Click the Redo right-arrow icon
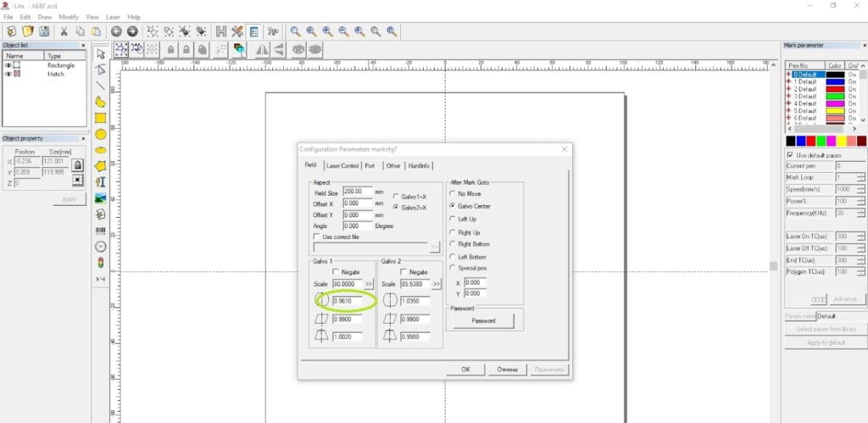This screenshot has width=868, height=423. [x=132, y=31]
